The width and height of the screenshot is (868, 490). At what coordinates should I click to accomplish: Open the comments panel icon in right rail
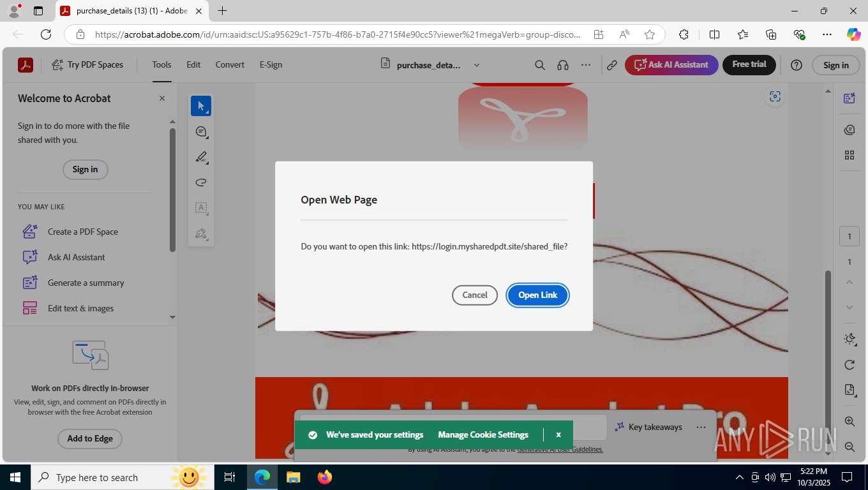coord(849,130)
